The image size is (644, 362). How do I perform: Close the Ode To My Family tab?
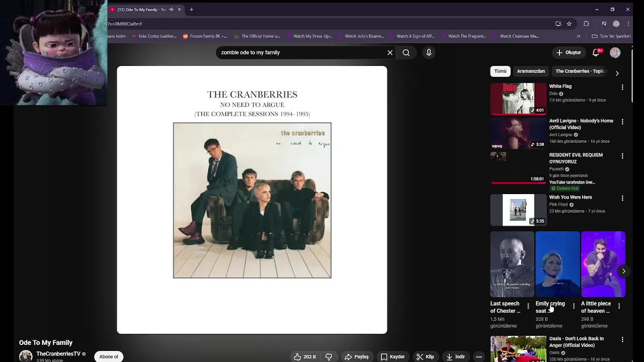[x=179, y=10]
